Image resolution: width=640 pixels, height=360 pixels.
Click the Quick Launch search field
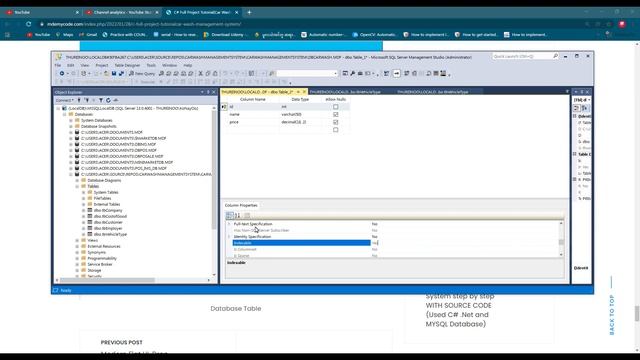(x=522, y=56)
